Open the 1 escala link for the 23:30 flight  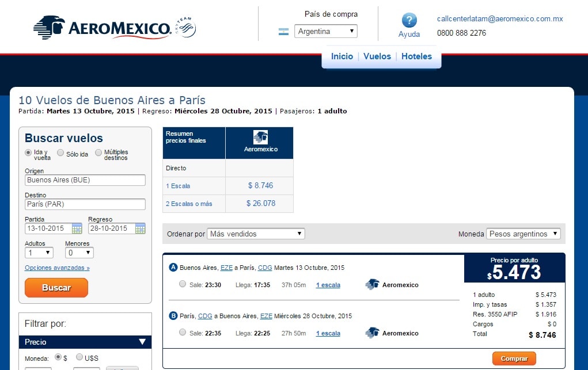(328, 285)
